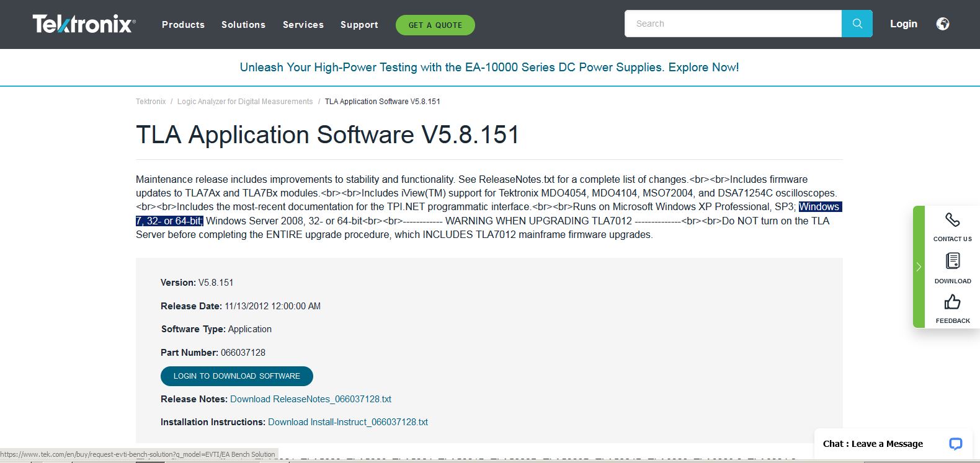Open the Login link in header

point(903,24)
